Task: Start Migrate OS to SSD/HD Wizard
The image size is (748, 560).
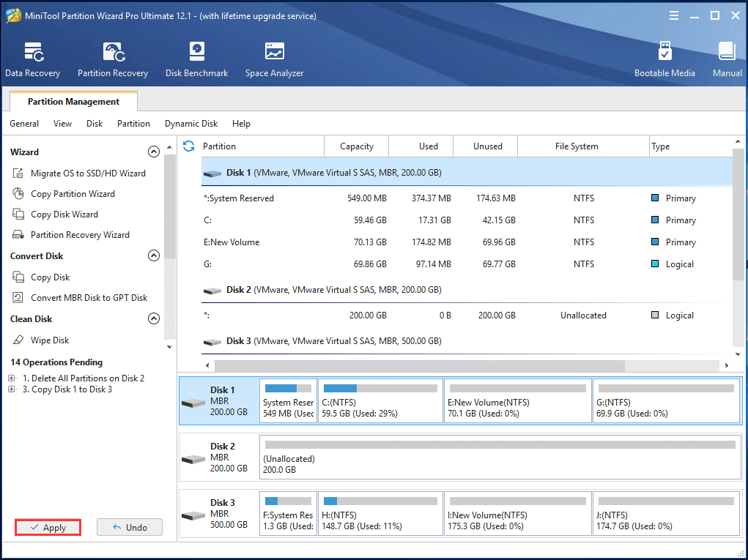Action: [88, 173]
